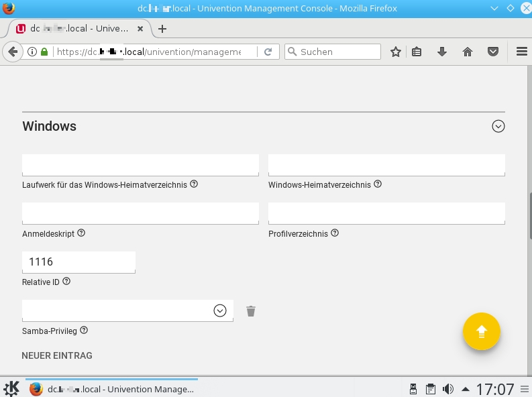Show help icon next to Relative ID
This screenshot has height=397, width=532.
(66, 282)
